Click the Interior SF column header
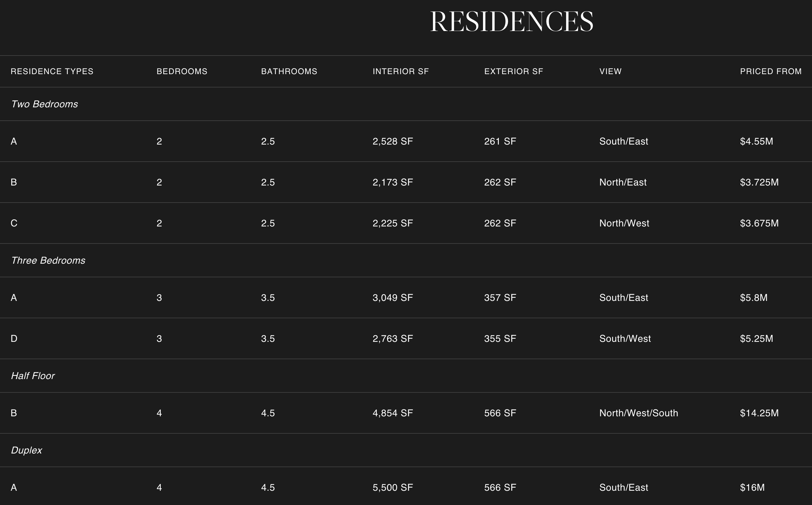Image resolution: width=812 pixels, height=505 pixels. click(400, 71)
